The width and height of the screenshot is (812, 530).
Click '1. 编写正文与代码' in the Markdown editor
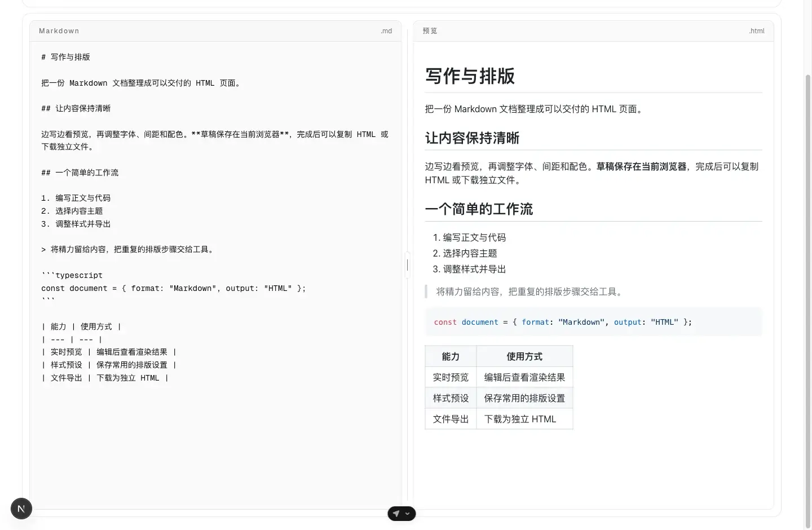click(x=76, y=198)
